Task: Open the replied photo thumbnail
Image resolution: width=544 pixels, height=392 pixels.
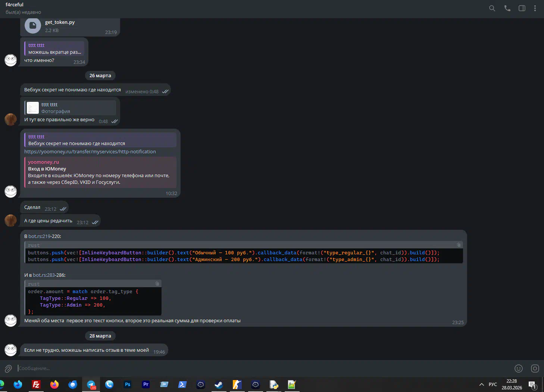Action: [x=33, y=108]
